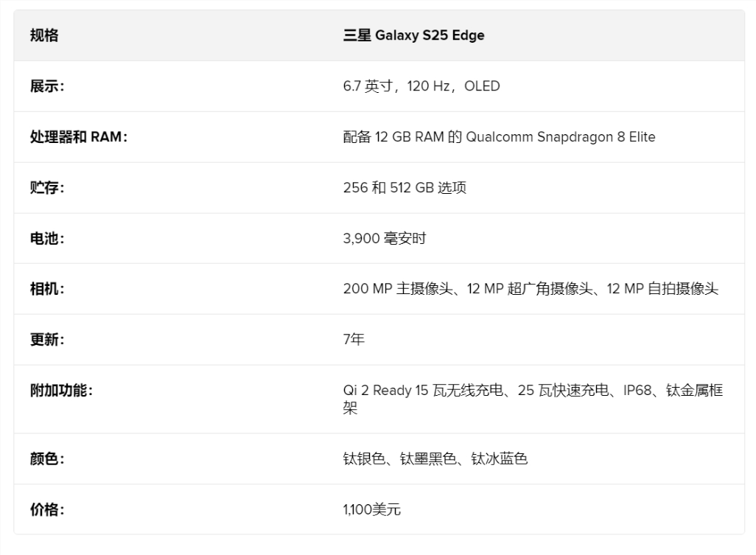The image size is (756, 555).
Task: Select the 更新 row label
Action: pyautogui.click(x=47, y=340)
